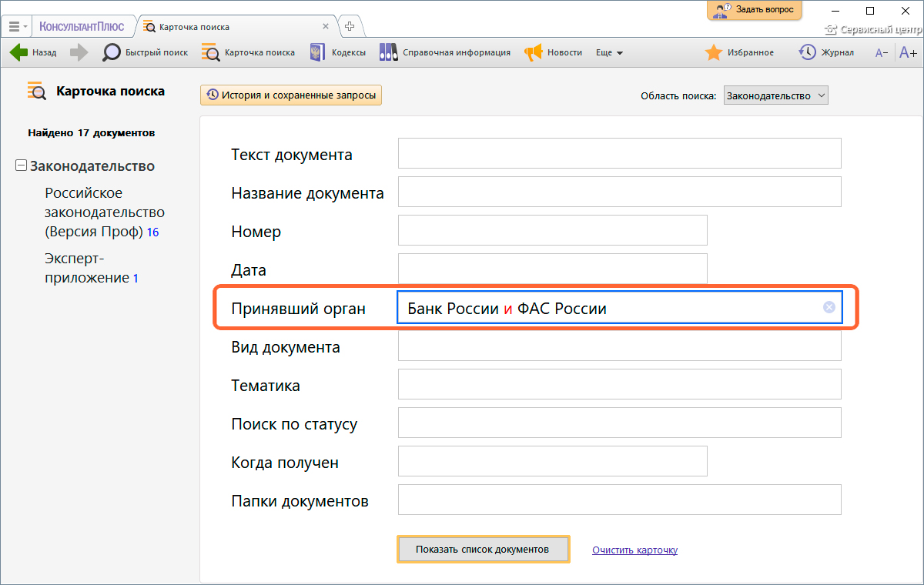This screenshot has width=924, height=585.
Task: Open the Область поиска dropdown
Action: pyautogui.click(x=775, y=95)
